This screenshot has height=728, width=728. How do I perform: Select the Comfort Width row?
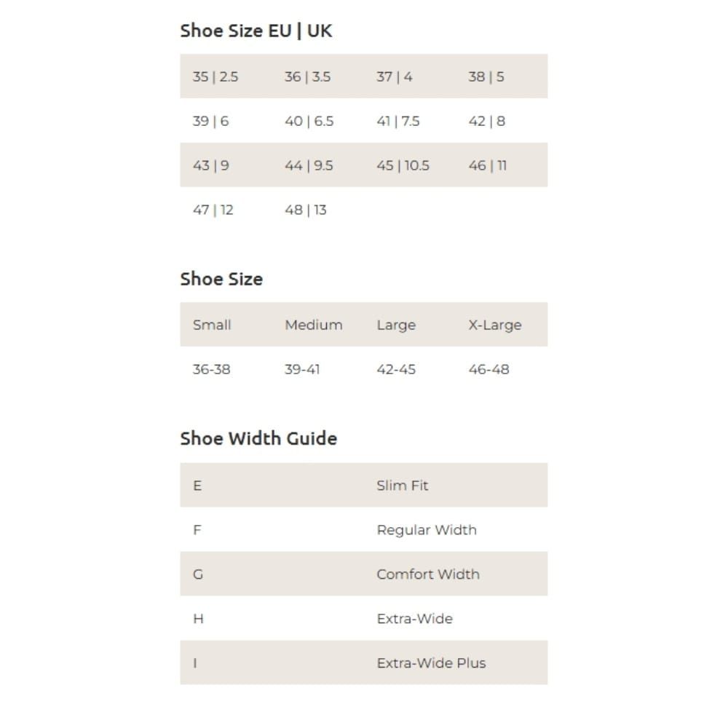point(364,574)
